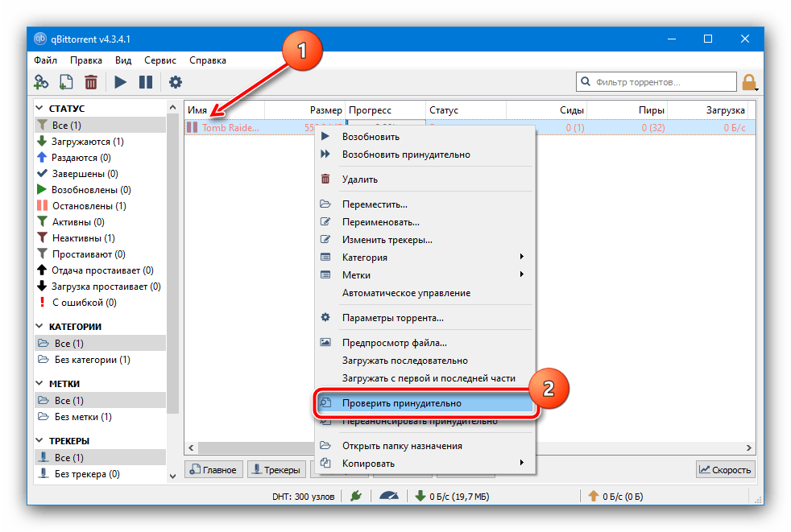Image resolution: width=791 pixels, height=532 pixels.
Task: Expand the Категория submenu
Action: click(424, 258)
